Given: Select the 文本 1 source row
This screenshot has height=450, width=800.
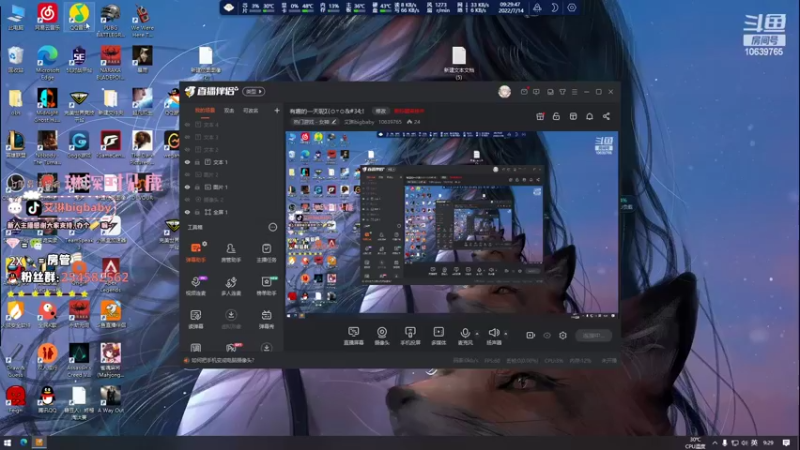Looking at the screenshot, I should tap(232, 162).
